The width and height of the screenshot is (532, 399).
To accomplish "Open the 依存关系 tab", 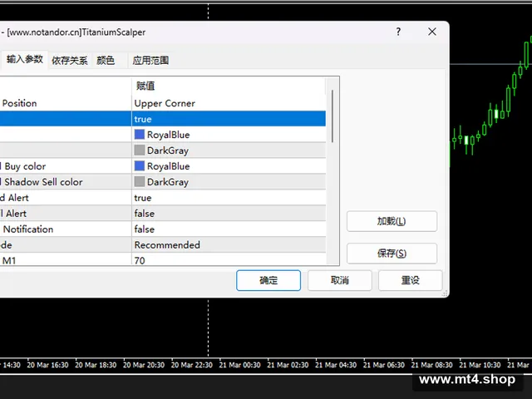I will (x=70, y=61).
